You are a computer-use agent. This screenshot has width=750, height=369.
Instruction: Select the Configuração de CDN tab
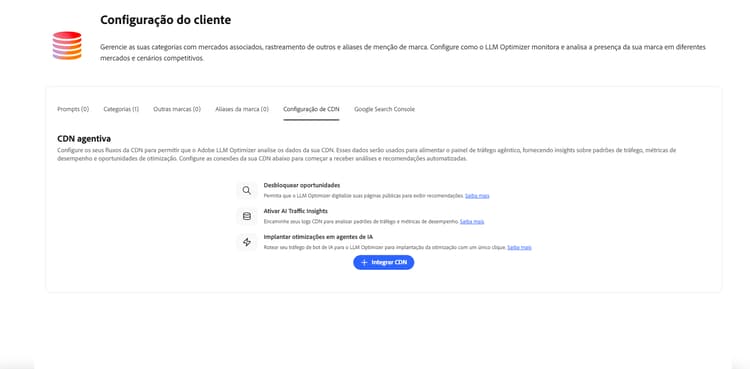pos(311,109)
